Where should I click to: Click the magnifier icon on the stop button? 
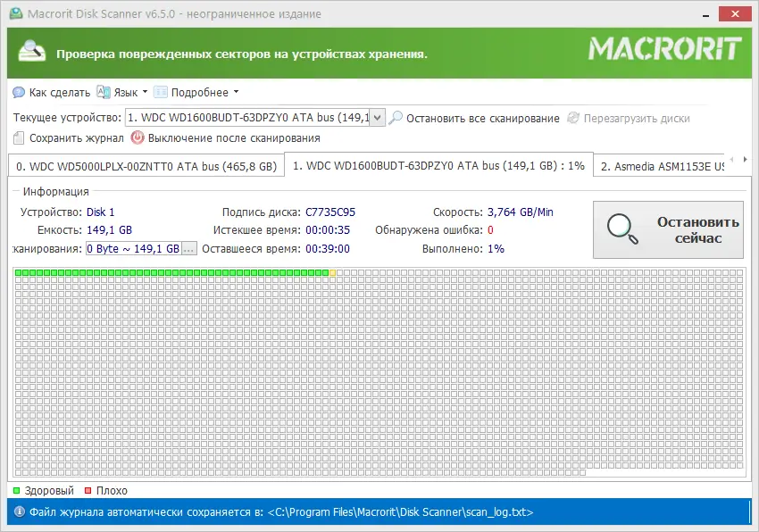(x=622, y=229)
